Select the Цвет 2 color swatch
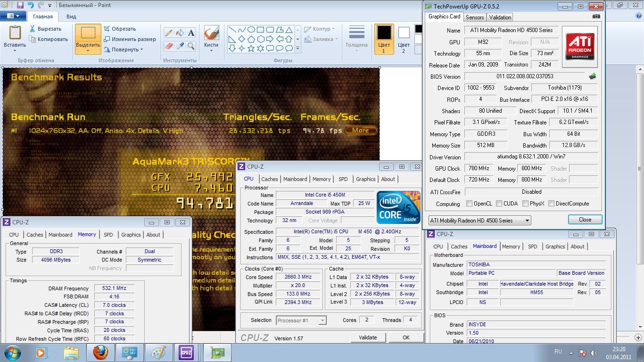 [404, 39]
